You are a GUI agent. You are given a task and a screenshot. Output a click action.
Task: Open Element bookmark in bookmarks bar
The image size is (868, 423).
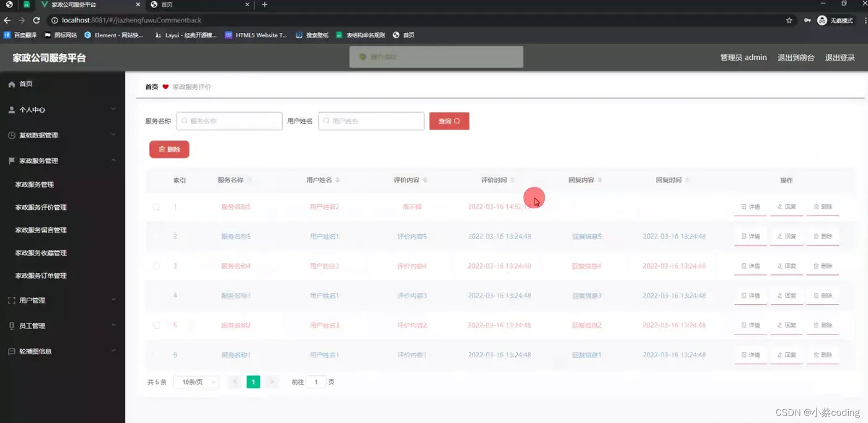(114, 35)
